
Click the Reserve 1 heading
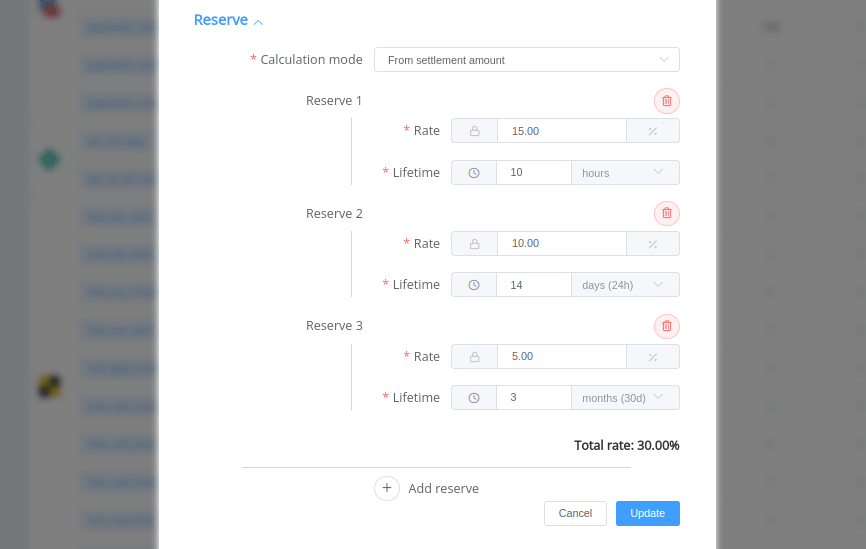[334, 101]
